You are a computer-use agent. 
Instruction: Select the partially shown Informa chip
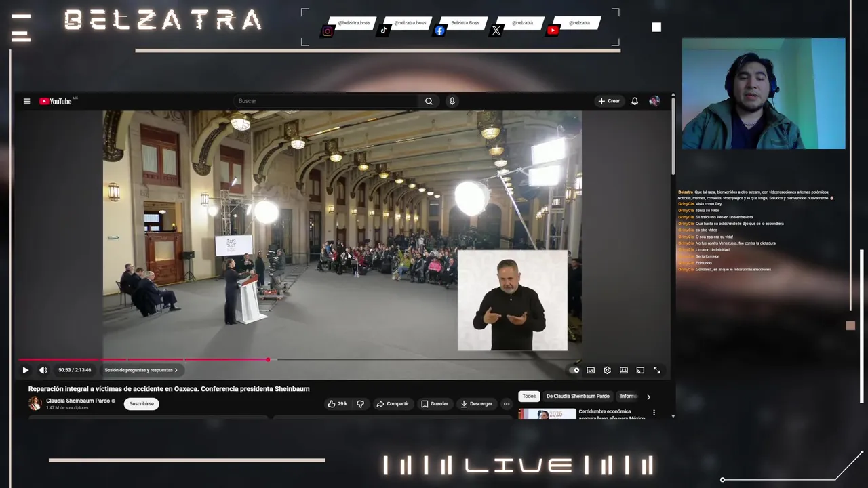(x=629, y=396)
